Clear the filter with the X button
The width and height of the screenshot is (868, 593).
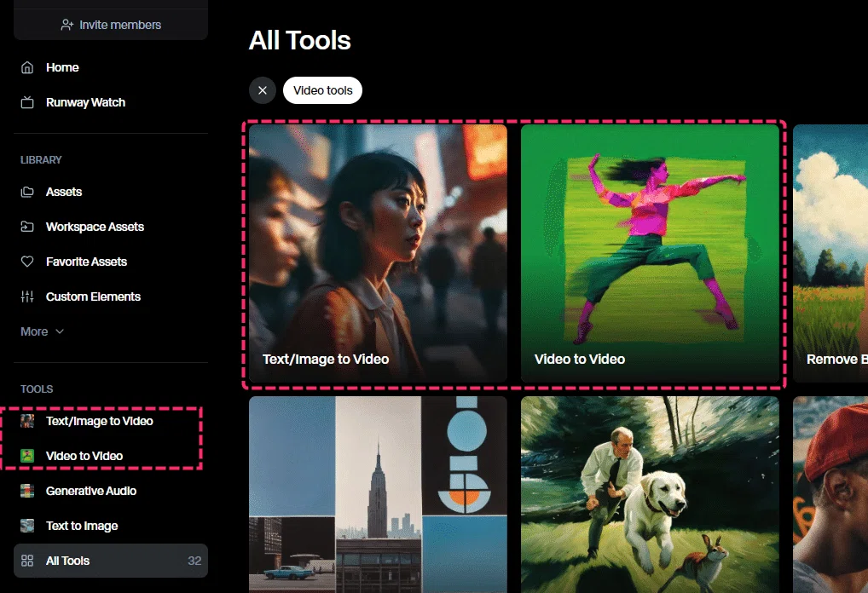click(263, 90)
